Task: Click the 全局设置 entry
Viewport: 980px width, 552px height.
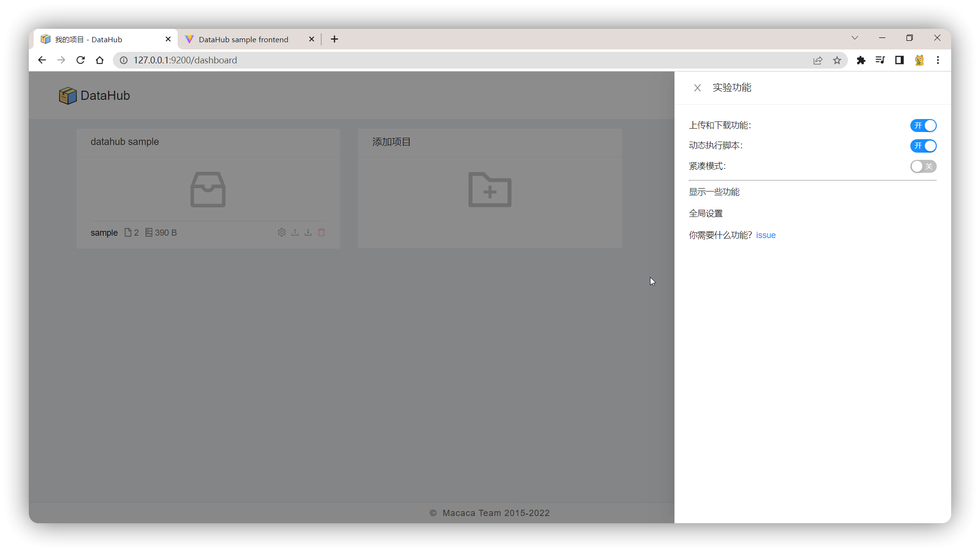Action: pyautogui.click(x=705, y=214)
